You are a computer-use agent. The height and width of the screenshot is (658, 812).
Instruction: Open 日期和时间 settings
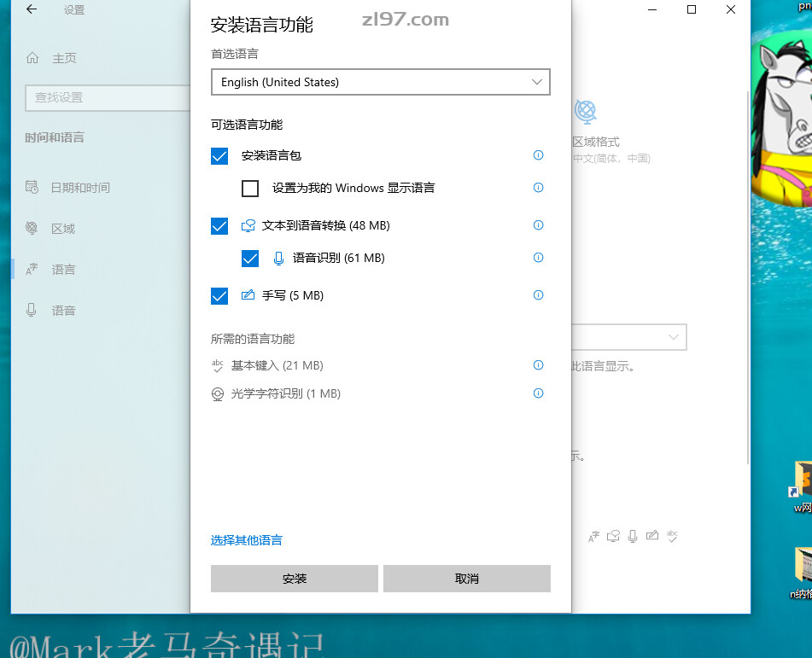(x=80, y=188)
